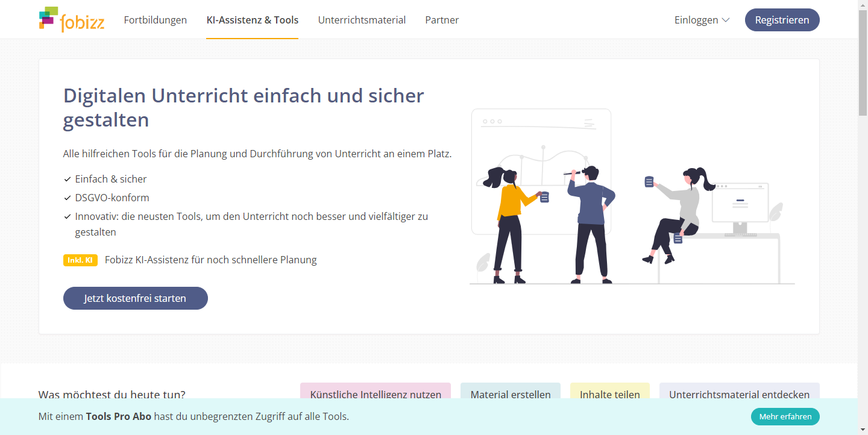Click Jetzt kostenfrei starten

coord(135,298)
